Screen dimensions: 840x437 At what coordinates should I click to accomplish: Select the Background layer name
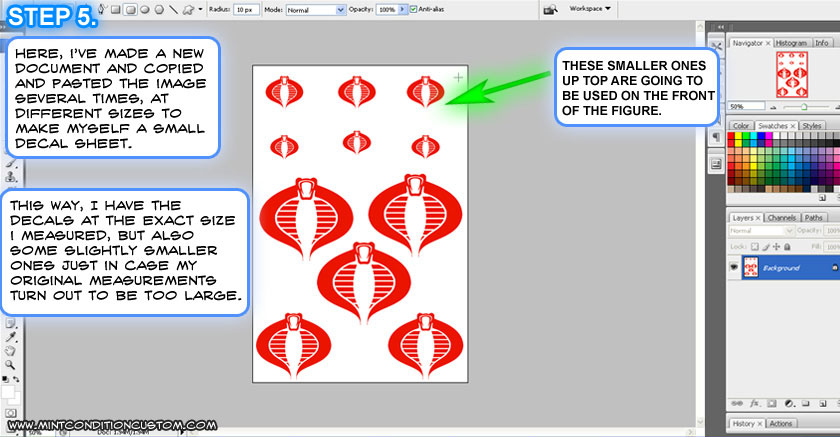781,268
